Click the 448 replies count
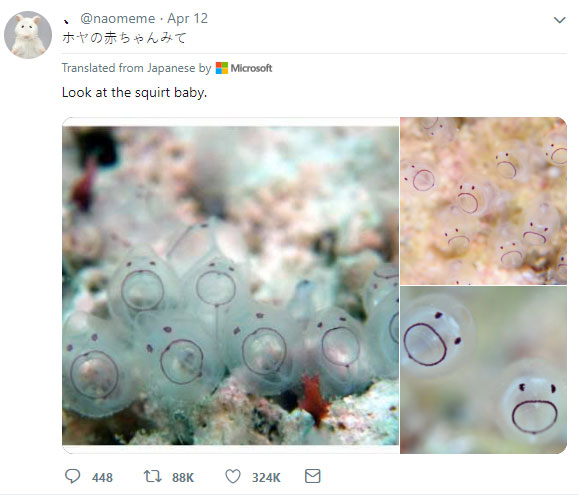Image resolution: width=578 pixels, height=496 pixels. point(102,478)
